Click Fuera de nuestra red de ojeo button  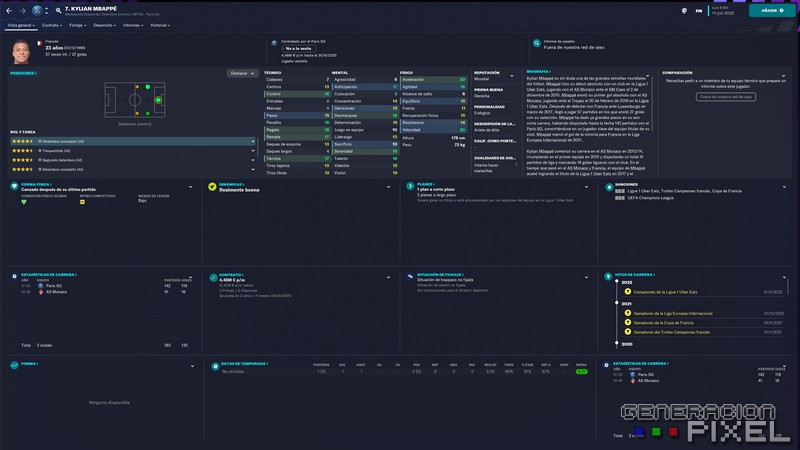pyautogui.click(x=726, y=96)
